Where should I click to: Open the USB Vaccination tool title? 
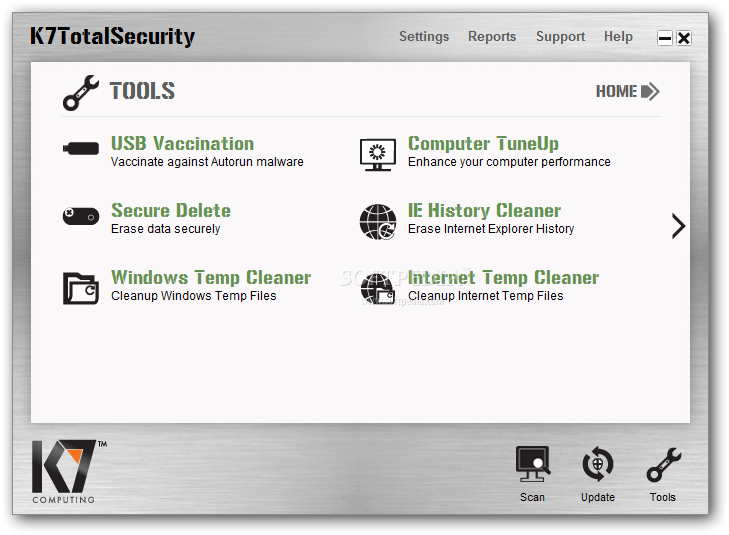tap(182, 144)
